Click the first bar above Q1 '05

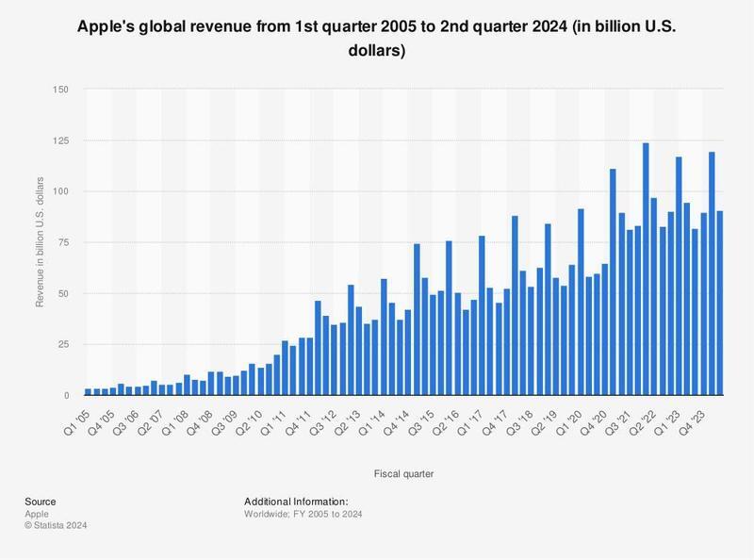(88, 391)
